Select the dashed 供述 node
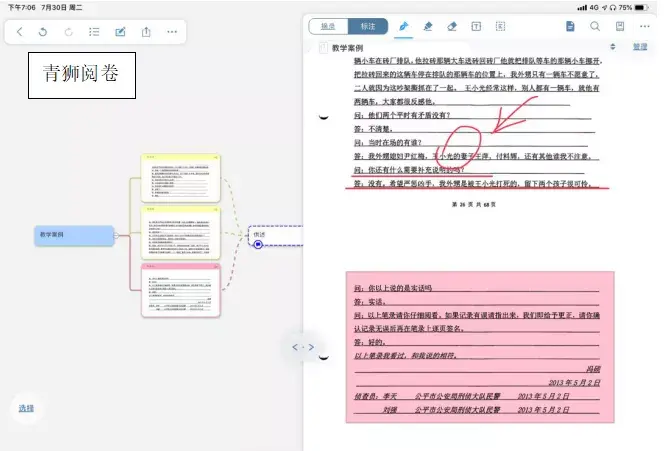Screen dimensions: 664x451 [276, 235]
